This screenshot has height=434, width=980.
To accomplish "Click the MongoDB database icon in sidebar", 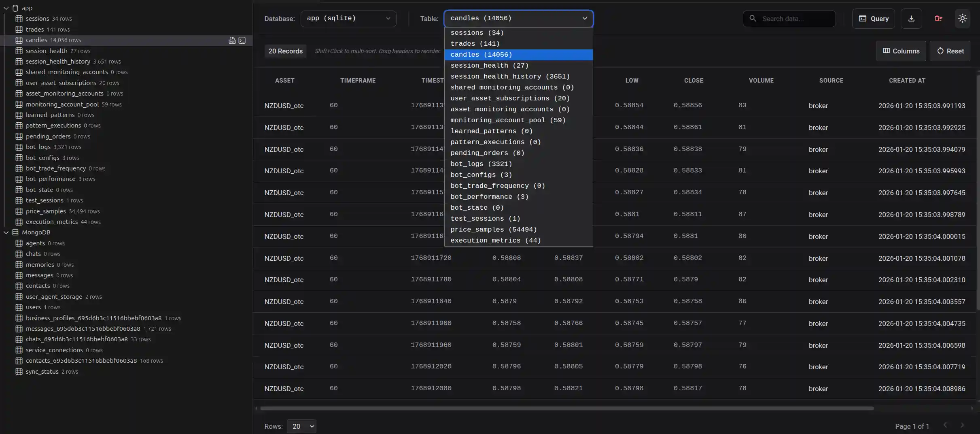I will point(15,232).
